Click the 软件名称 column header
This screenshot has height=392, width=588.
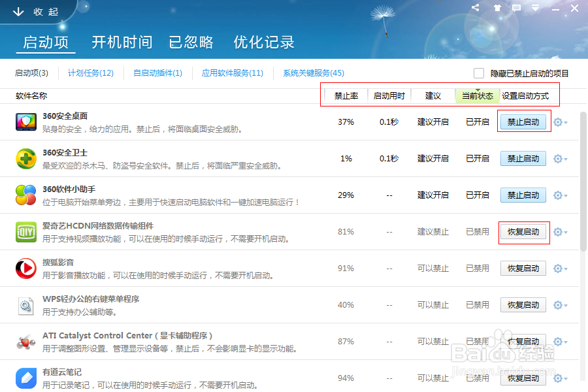click(x=31, y=96)
